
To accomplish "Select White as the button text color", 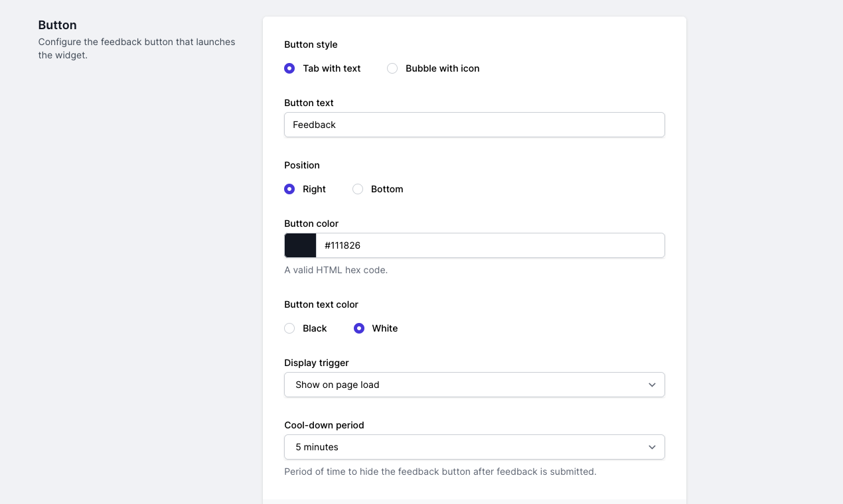I will coord(359,328).
